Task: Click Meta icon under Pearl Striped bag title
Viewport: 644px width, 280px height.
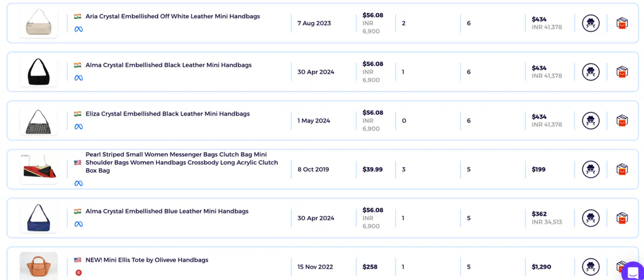Action: 79,183
